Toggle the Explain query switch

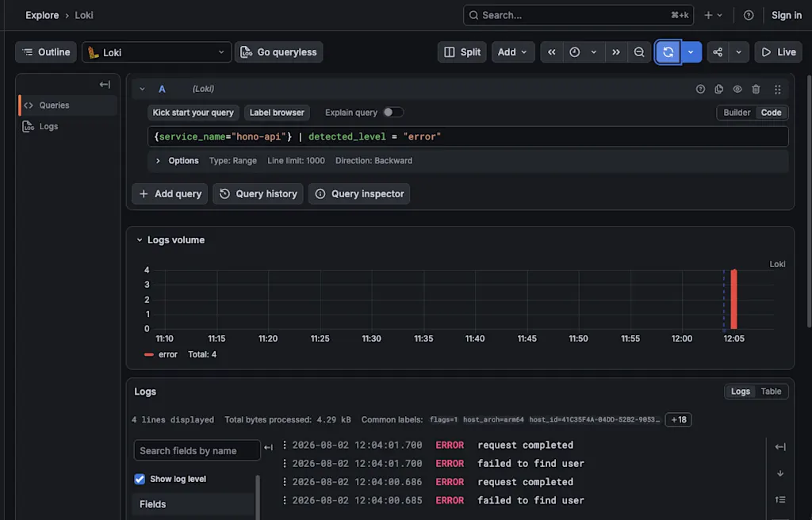[x=393, y=113]
